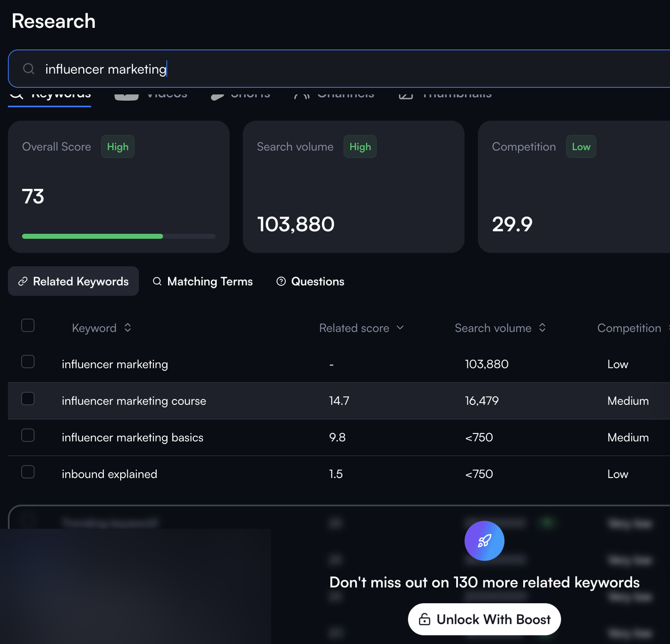Click the High badge on Search volume
Image resolution: width=670 pixels, height=644 pixels.
coord(360,147)
